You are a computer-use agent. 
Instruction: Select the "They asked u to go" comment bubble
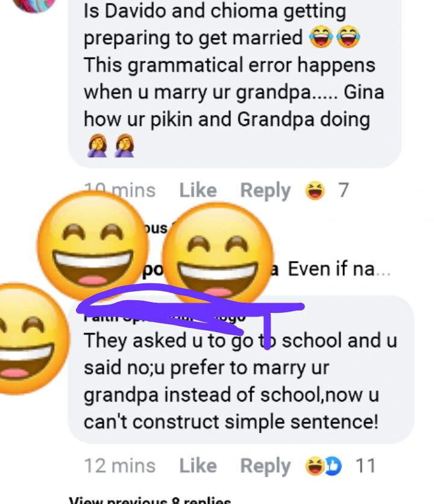[241, 370]
